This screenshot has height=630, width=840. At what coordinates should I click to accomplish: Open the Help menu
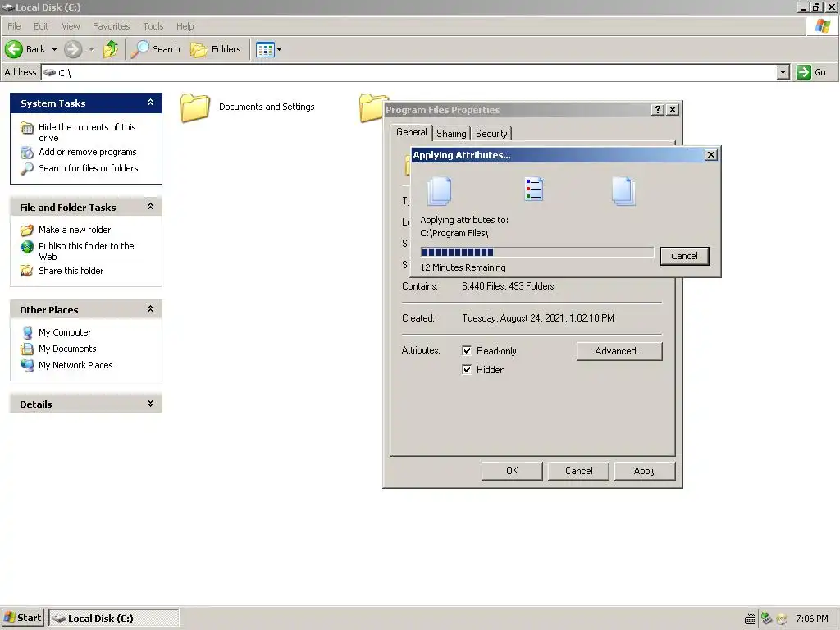tap(185, 26)
